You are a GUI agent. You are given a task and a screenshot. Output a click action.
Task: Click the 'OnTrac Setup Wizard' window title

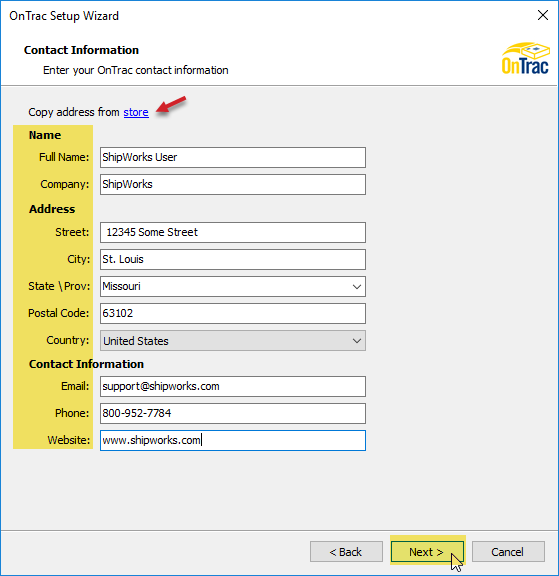click(64, 16)
